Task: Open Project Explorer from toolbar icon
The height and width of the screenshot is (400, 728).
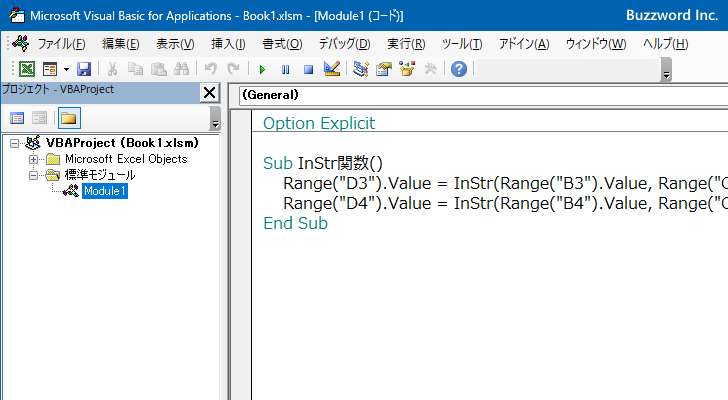Action: point(361,69)
